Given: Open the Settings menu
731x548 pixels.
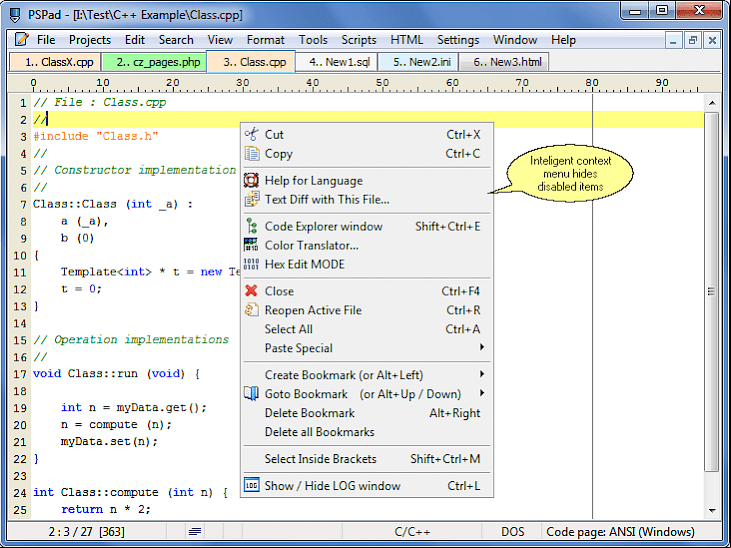Looking at the screenshot, I should pos(458,40).
